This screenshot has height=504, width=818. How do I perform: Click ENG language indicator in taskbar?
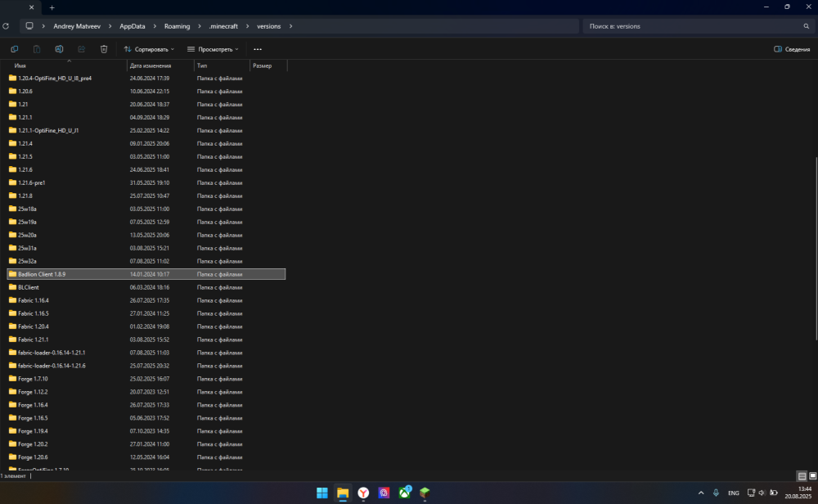coord(734,493)
